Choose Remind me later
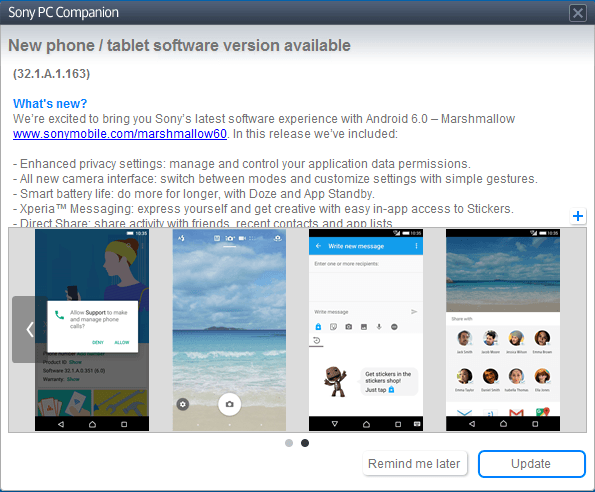 [x=414, y=463]
